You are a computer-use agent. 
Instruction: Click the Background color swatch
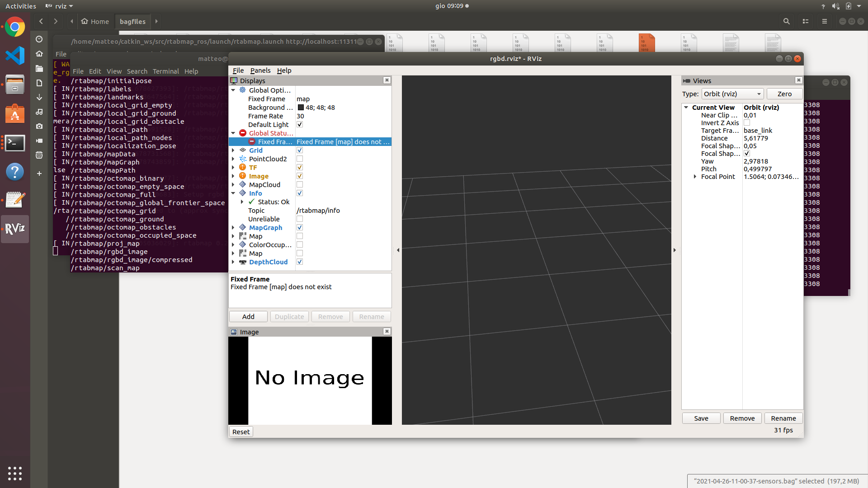(x=301, y=108)
